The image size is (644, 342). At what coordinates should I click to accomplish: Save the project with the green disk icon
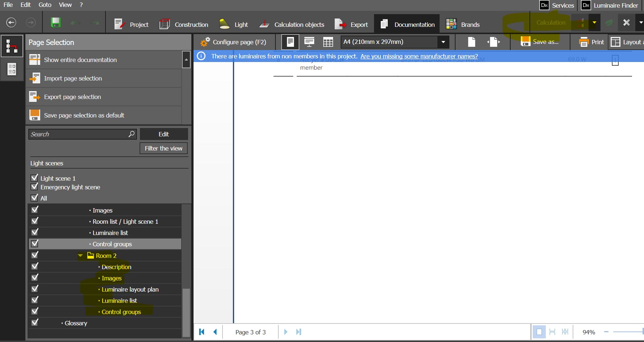coord(55,22)
